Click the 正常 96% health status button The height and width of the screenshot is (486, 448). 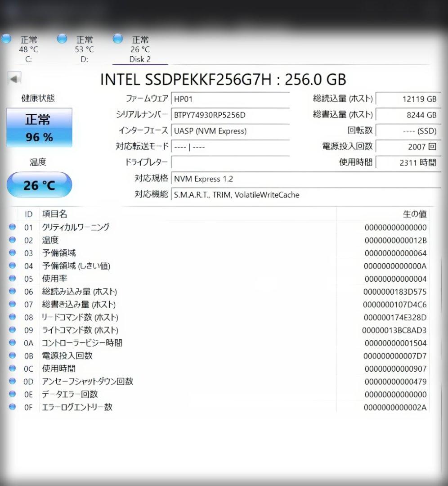point(39,126)
